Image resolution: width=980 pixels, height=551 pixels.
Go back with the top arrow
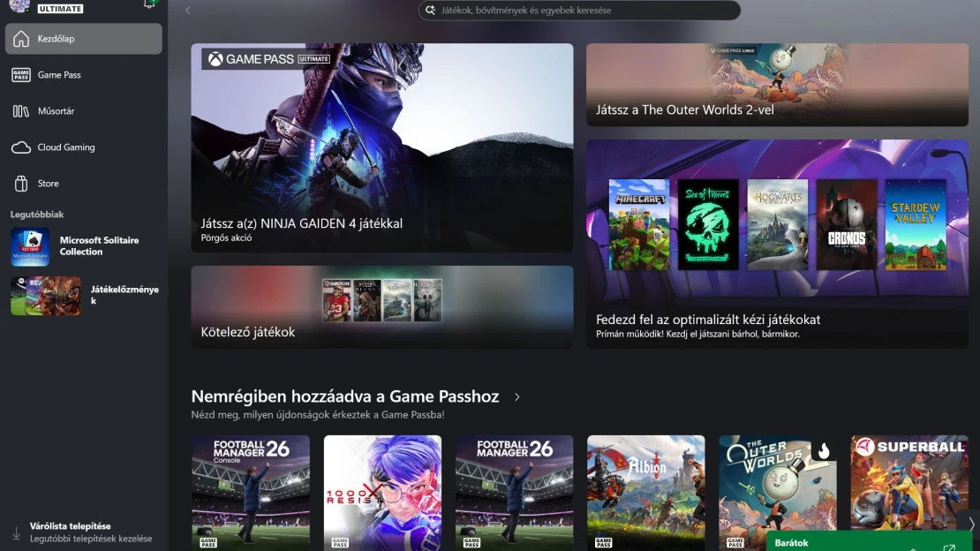[x=187, y=10]
